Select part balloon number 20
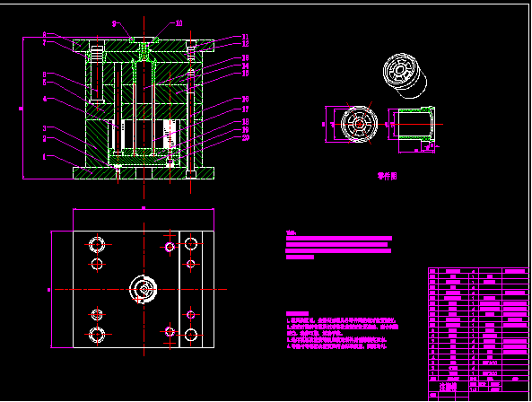 [x=245, y=137]
